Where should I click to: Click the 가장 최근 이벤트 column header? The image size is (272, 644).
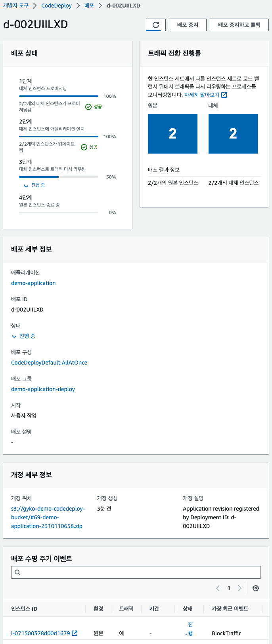pos(230,609)
